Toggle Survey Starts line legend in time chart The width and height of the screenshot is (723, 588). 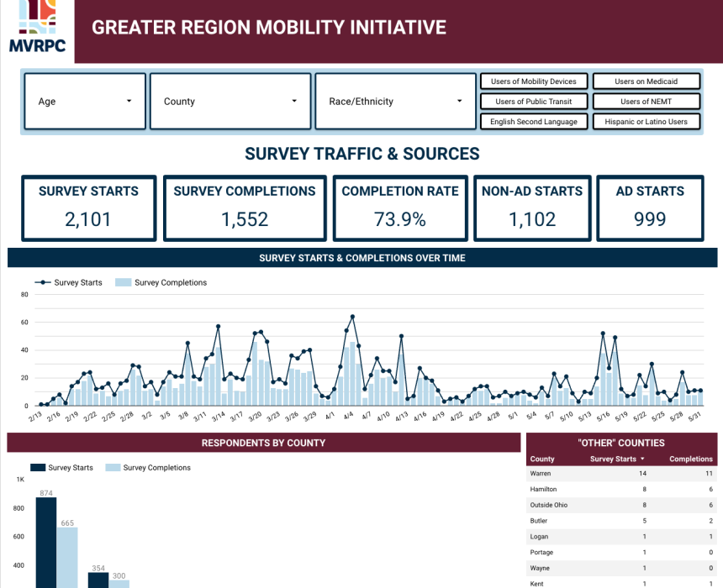coord(69,282)
